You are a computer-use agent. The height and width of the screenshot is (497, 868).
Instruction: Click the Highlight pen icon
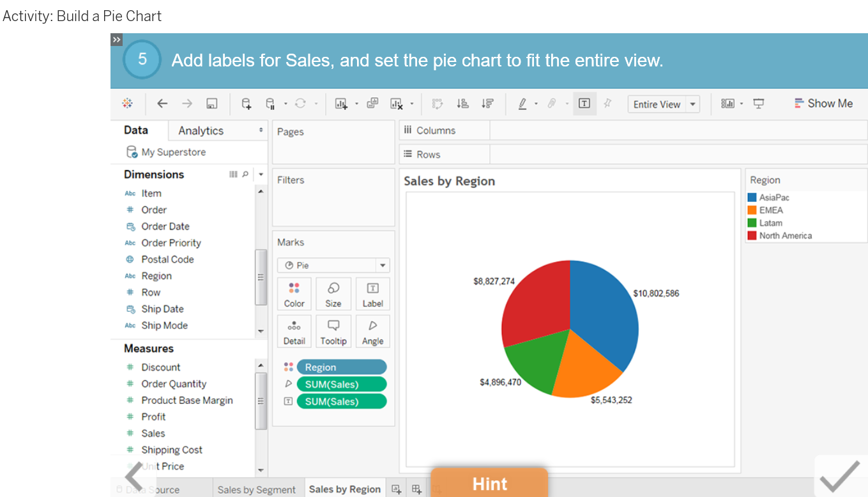(522, 103)
